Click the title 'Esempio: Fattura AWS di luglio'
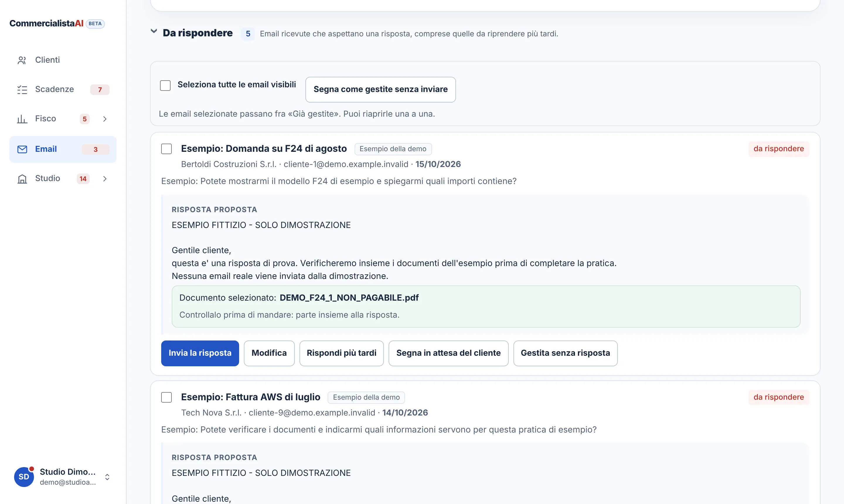Viewport: 844px width, 504px height. tap(251, 397)
